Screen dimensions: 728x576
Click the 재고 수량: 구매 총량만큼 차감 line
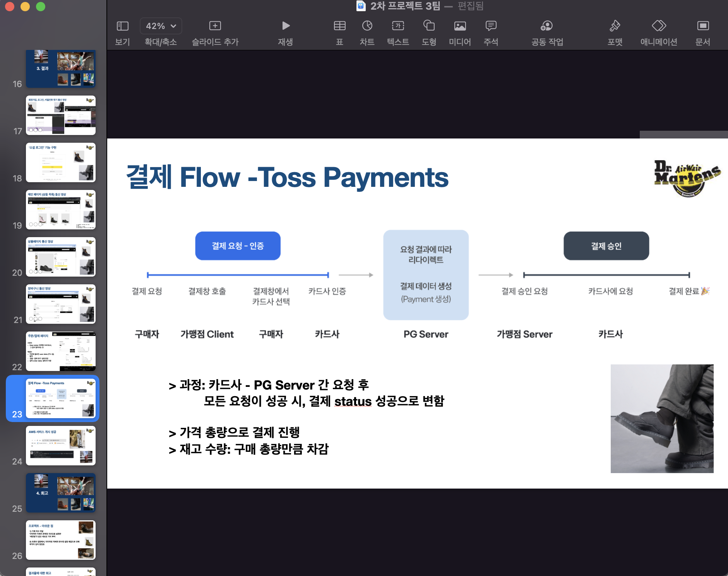point(249,449)
